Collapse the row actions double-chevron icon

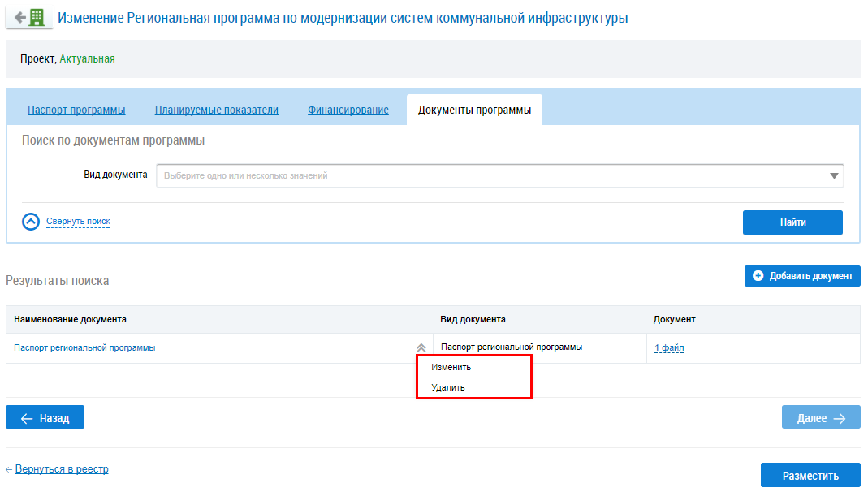point(421,347)
